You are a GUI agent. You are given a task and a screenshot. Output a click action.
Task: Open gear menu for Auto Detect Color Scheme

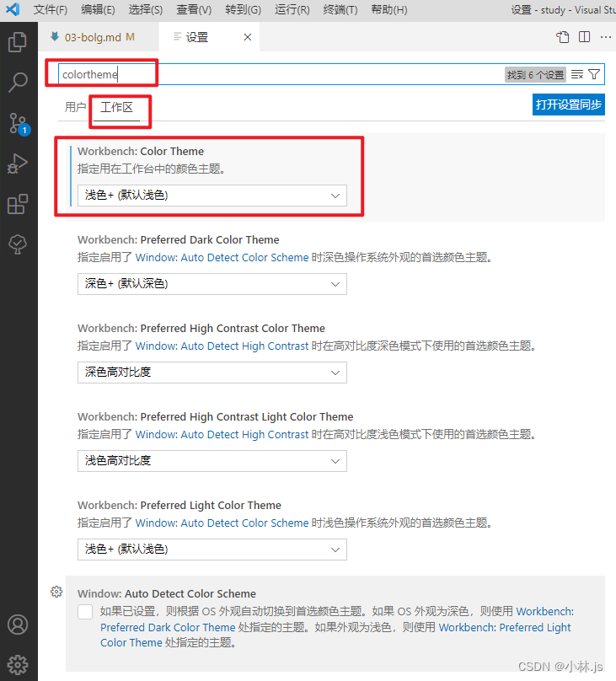coord(56,592)
